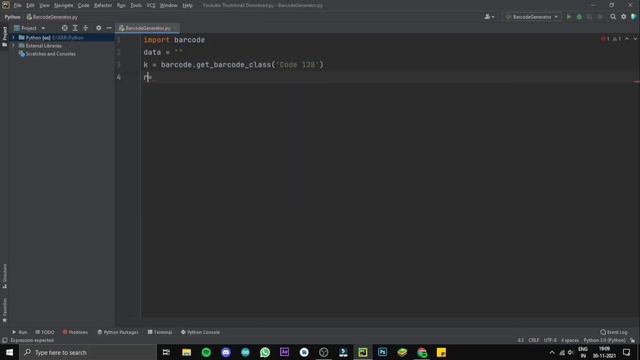Open the Code menu
Image resolution: width=640 pixels, height=360 pixels.
(x=83, y=5)
